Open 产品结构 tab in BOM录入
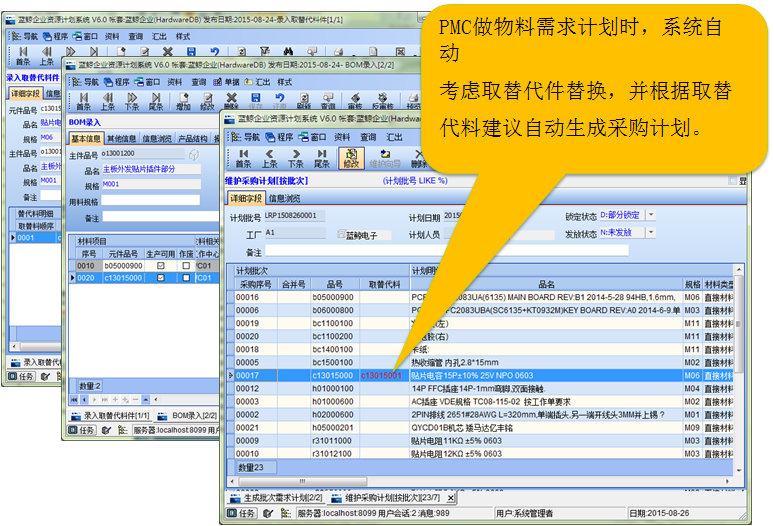The image size is (774, 526). coord(193,139)
